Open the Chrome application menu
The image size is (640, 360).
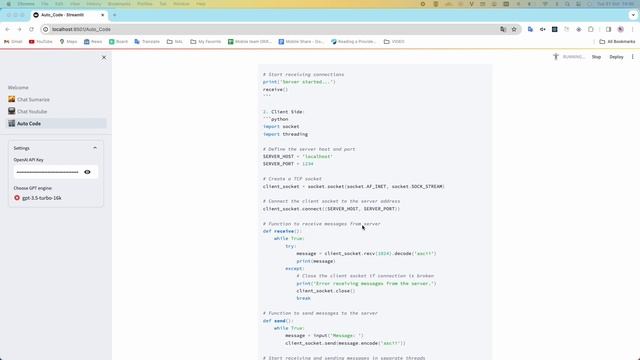pyautogui.click(x=26, y=4)
